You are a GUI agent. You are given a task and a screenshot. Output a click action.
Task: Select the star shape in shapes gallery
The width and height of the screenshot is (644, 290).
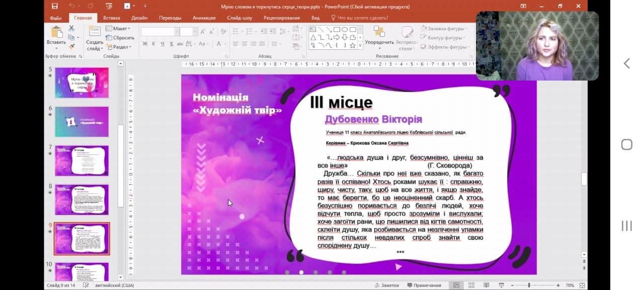click(352, 45)
